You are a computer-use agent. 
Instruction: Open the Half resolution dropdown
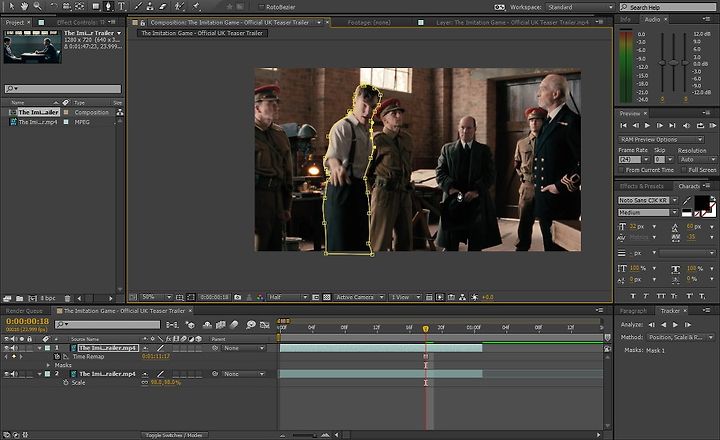(287, 297)
